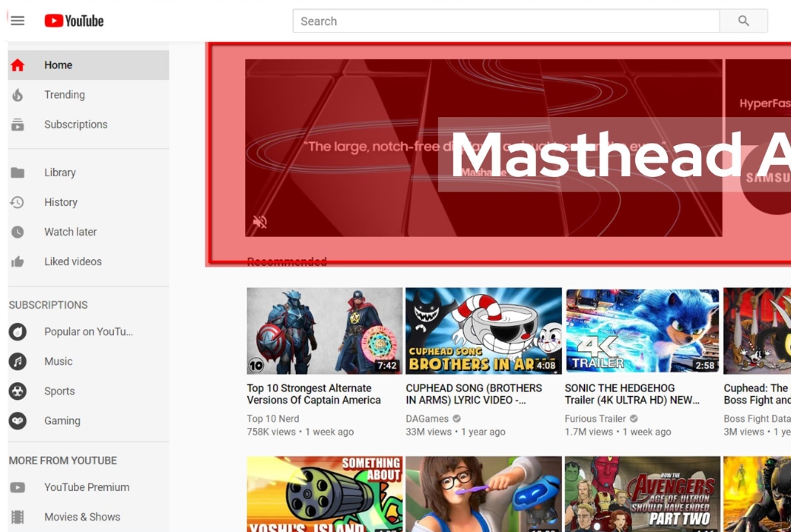
Task: Click the Liked videos thumbs-up icon
Action: pos(17,261)
